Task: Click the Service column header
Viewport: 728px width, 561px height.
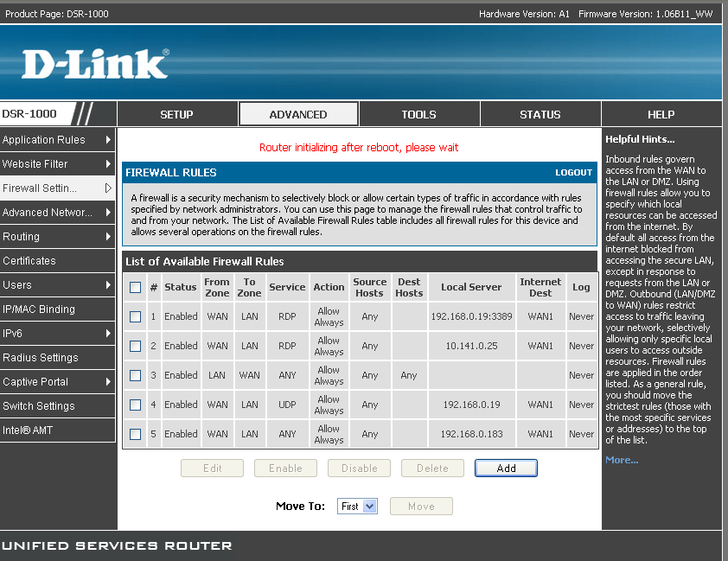Action: 287,287
